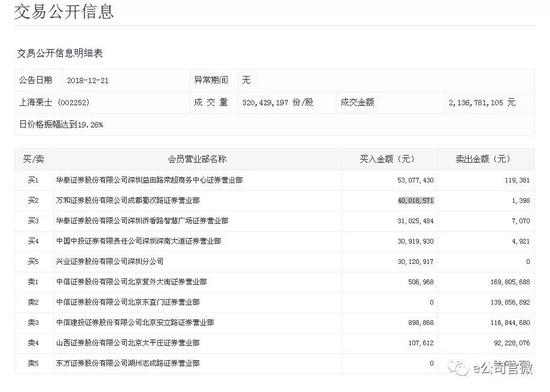Select the 买2 row label
The image size is (550, 392).
tap(33, 200)
